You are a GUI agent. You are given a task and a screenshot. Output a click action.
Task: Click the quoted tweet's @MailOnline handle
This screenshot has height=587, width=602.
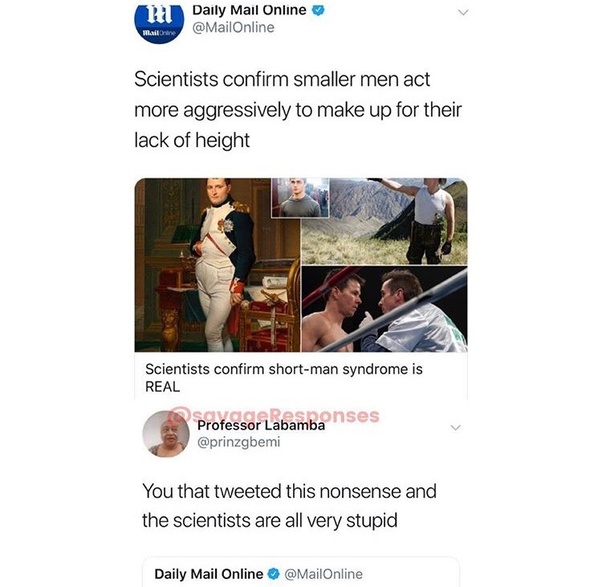pos(323,574)
